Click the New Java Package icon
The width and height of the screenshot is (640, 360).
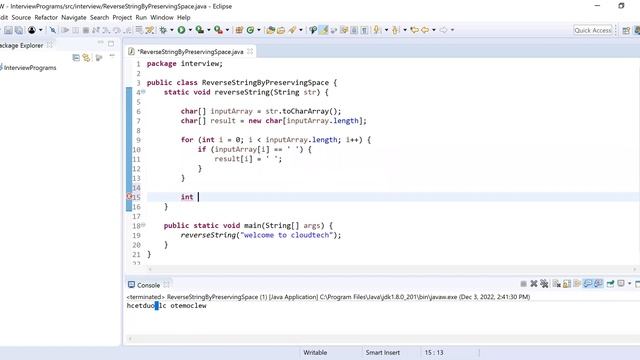pyautogui.click(x=239, y=30)
